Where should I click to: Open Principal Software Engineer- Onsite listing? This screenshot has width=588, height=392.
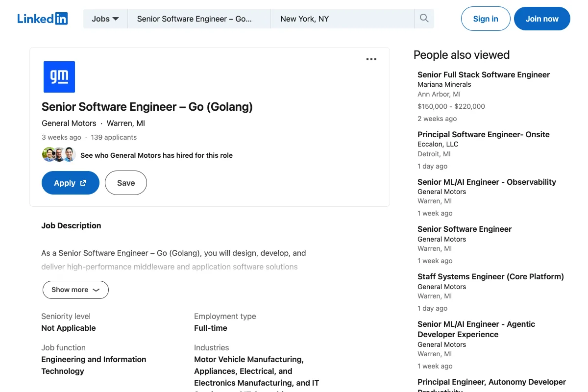(484, 134)
